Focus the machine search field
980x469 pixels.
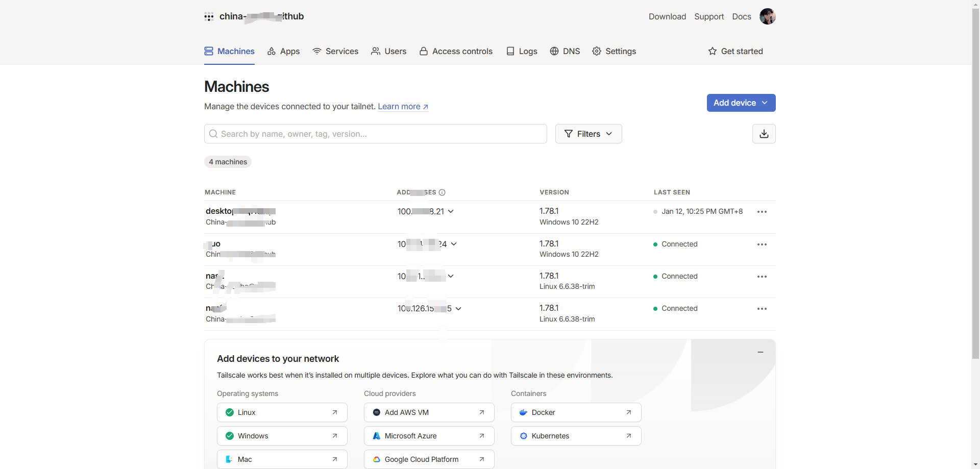[x=376, y=134]
